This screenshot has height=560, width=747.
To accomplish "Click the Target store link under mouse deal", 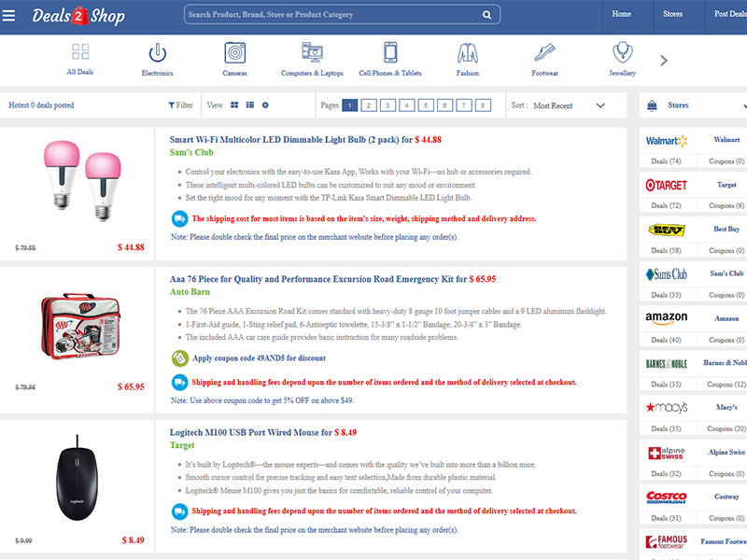I will 182,445.
